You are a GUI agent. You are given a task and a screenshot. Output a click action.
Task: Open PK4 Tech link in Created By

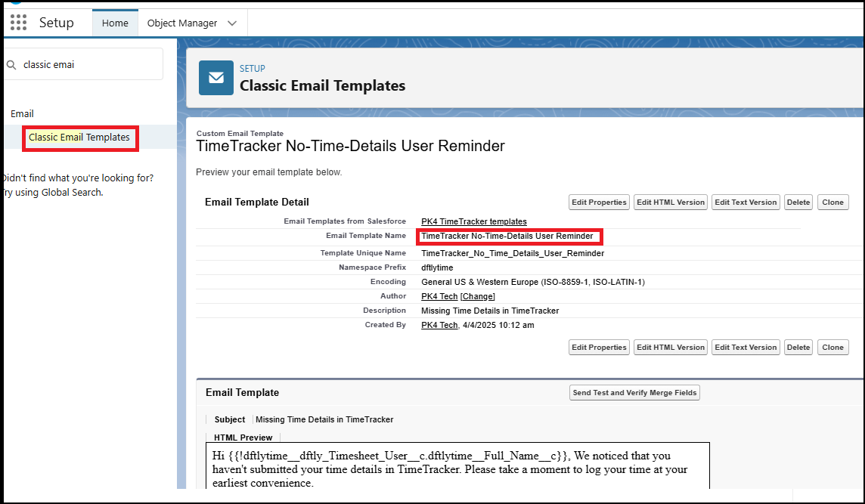pyautogui.click(x=439, y=325)
